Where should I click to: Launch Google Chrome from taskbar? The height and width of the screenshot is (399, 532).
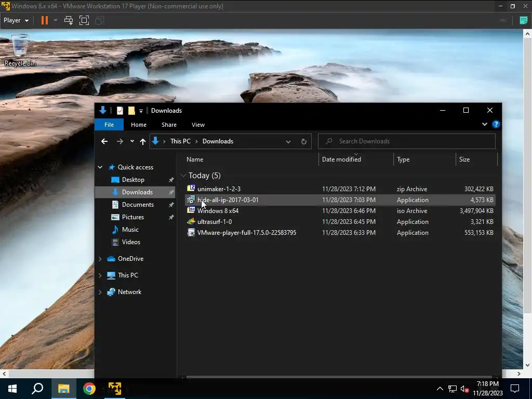(x=89, y=389)
